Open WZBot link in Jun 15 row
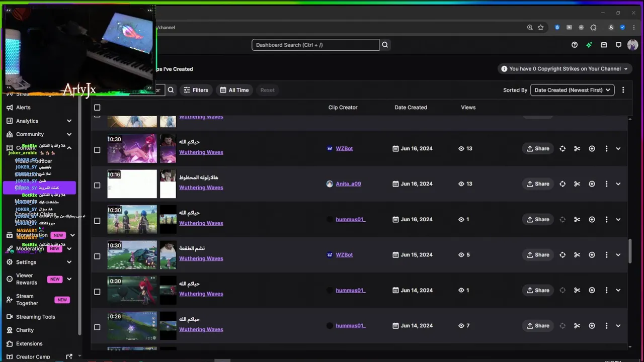 pos(344,255)
